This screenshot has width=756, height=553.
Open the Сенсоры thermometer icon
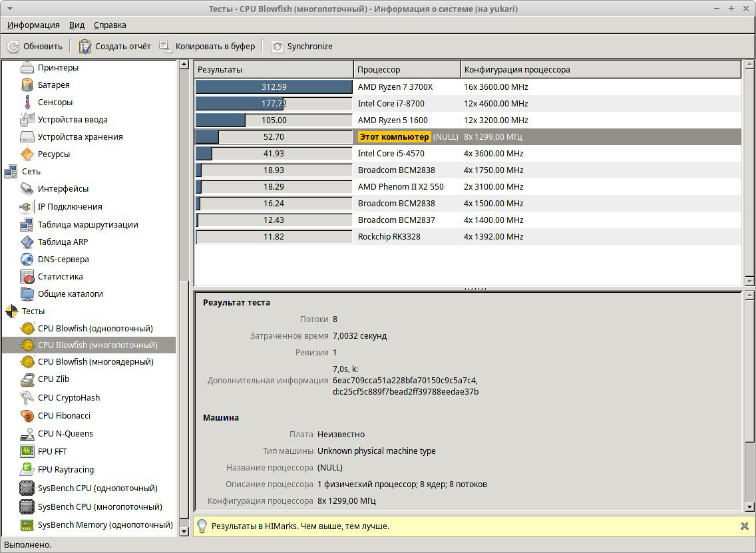27,102
